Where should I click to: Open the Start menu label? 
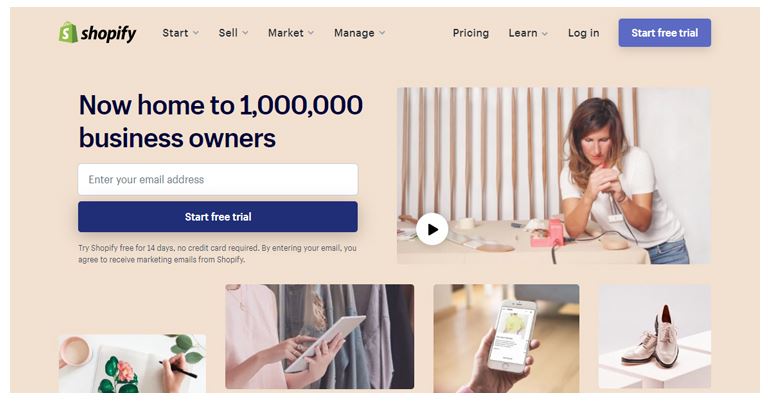175,33
